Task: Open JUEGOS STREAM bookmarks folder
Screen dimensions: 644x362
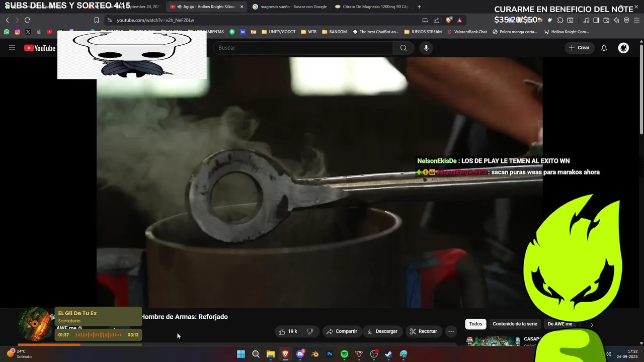Action: [423, 32]
